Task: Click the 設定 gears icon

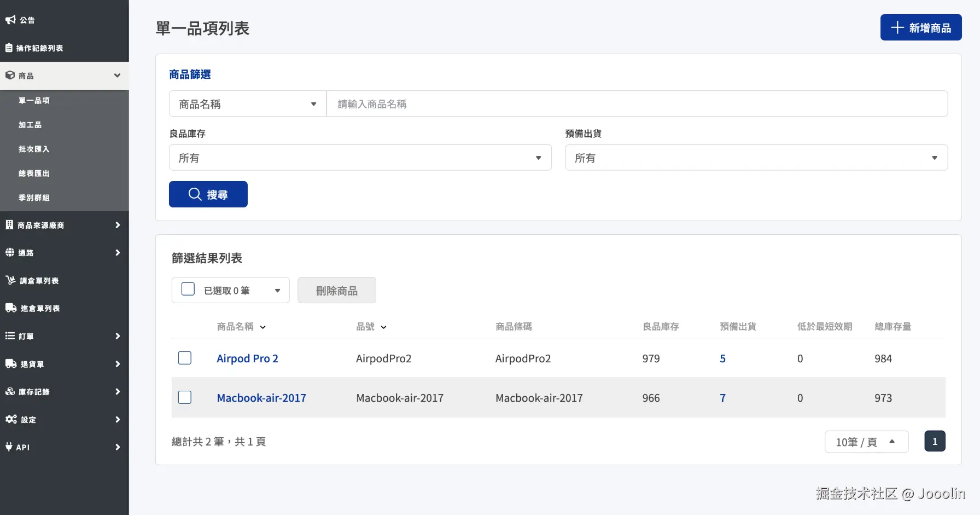Action: pos(11,419)
